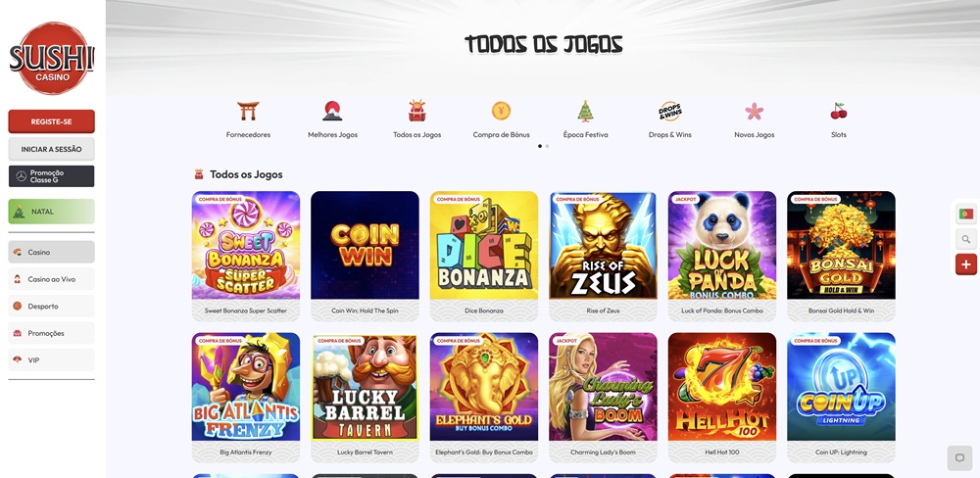Screen dimensions: 980x478
Task: Open the Drops & Wins category icon
Action: 670,112
